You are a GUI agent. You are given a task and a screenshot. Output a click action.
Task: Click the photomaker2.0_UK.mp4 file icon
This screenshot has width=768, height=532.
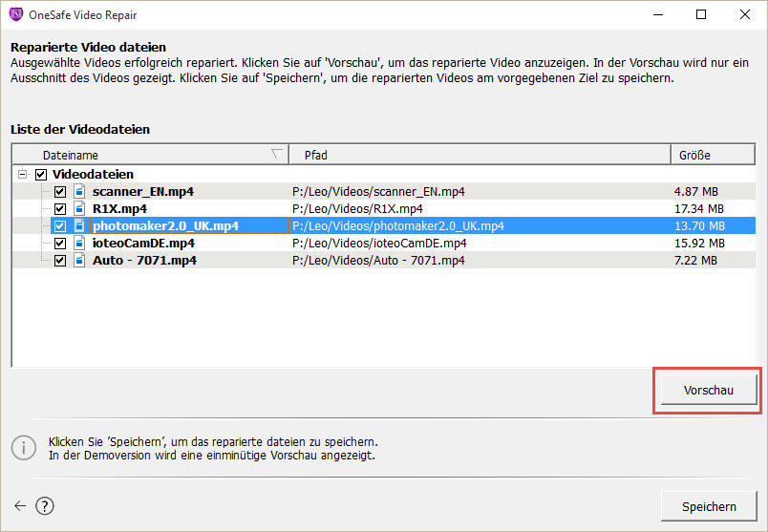pos(79,225)
